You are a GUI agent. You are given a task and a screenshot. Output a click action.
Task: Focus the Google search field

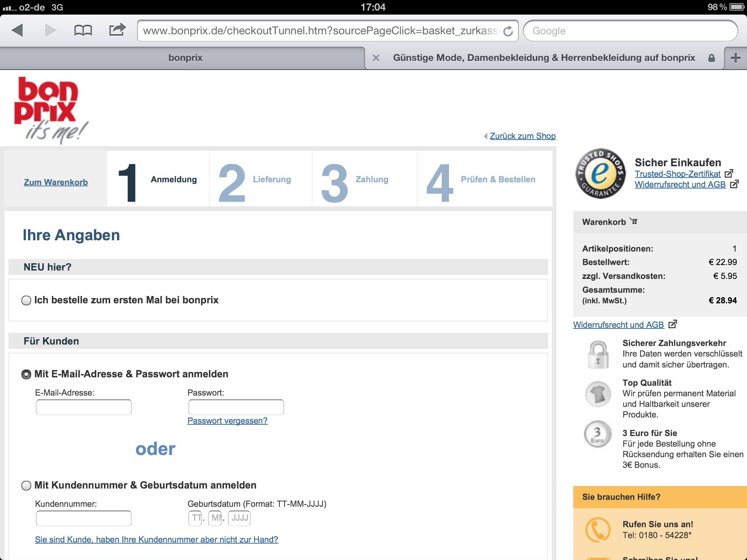click(630, 31)
